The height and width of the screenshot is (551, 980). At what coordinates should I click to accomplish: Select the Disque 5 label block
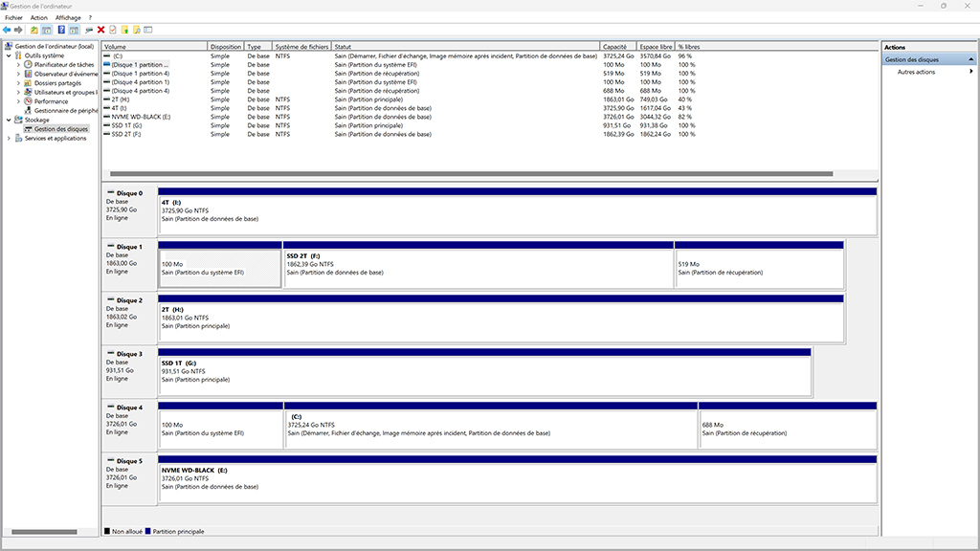coord(129,478)
